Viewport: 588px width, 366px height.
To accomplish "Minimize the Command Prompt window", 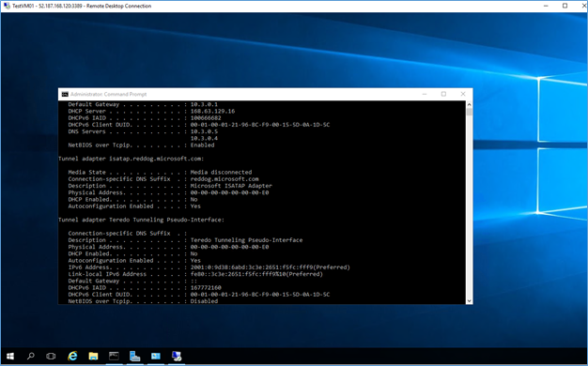I will [425, 94].
